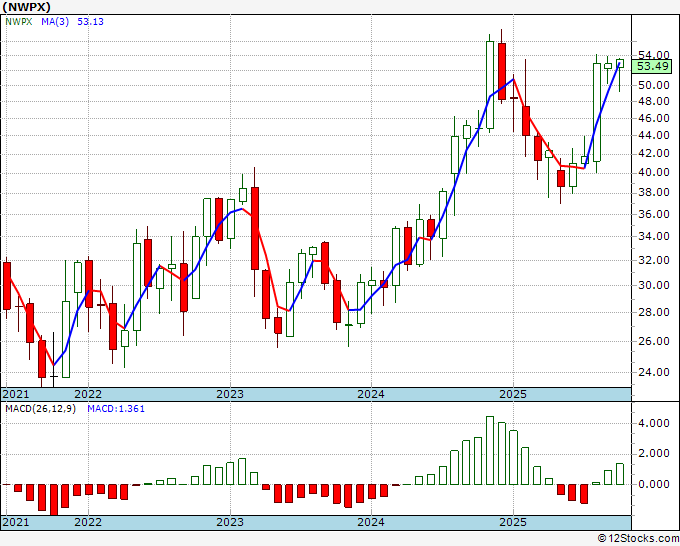
Task: Click the 32.00 price axis label
Action: [654, 260]
